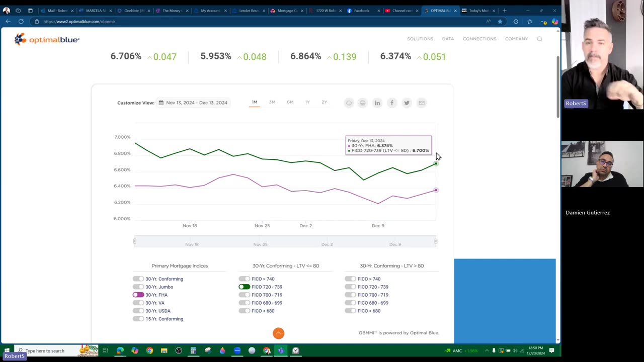Enable FICO 680 - 699 under LTV <= 80

(245, 303)
